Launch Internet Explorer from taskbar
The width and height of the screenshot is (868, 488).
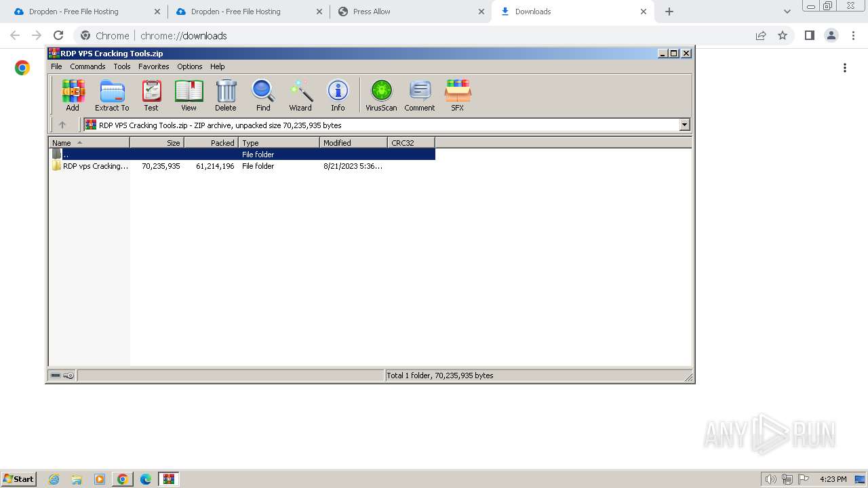[x=54, y=479]
